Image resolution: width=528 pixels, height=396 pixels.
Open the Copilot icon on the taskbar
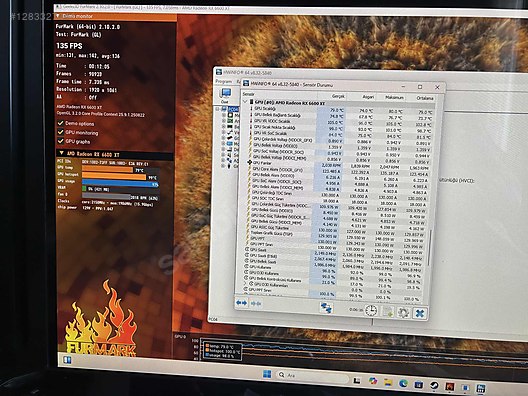[x=373, y=381]
